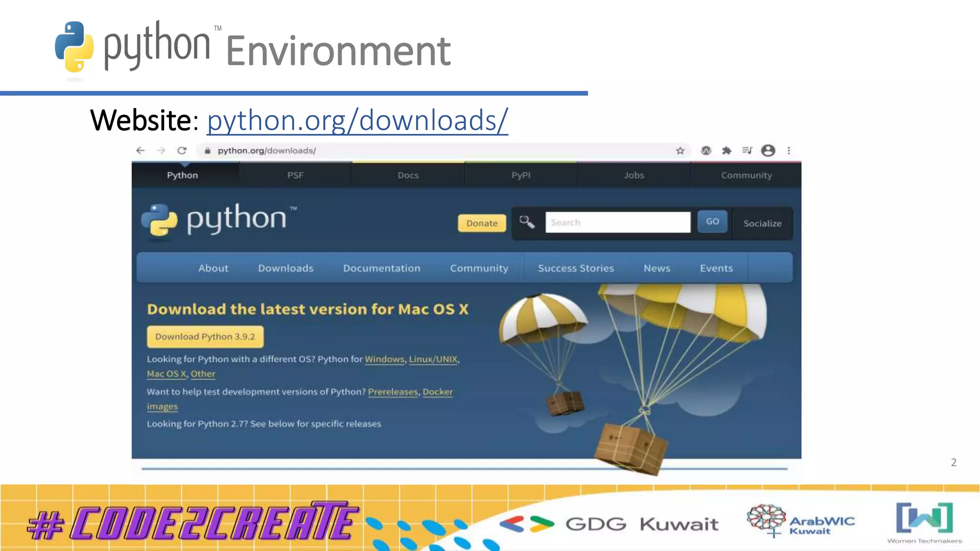Switch to the Docs top tab
This screenshot has width=980, height=551.
pos(408,175)
